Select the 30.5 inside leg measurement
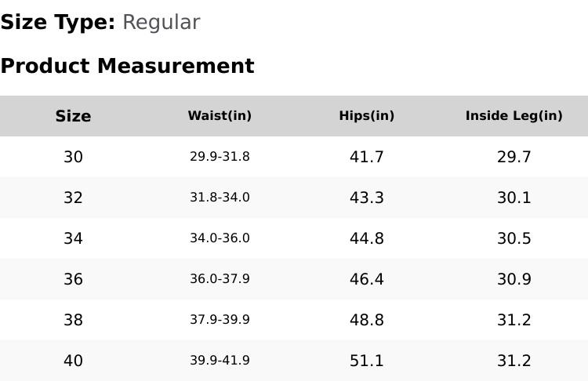The image size is (588, 381). (514, 238)
